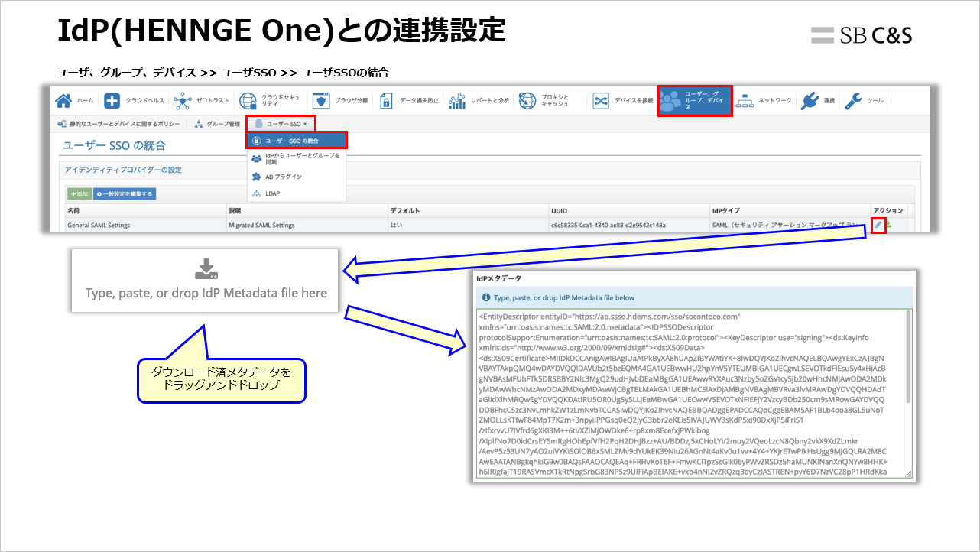This screenshot has height=552, width=980.
Task: Open the クラウドヘルス section
Action: [134, 101]
